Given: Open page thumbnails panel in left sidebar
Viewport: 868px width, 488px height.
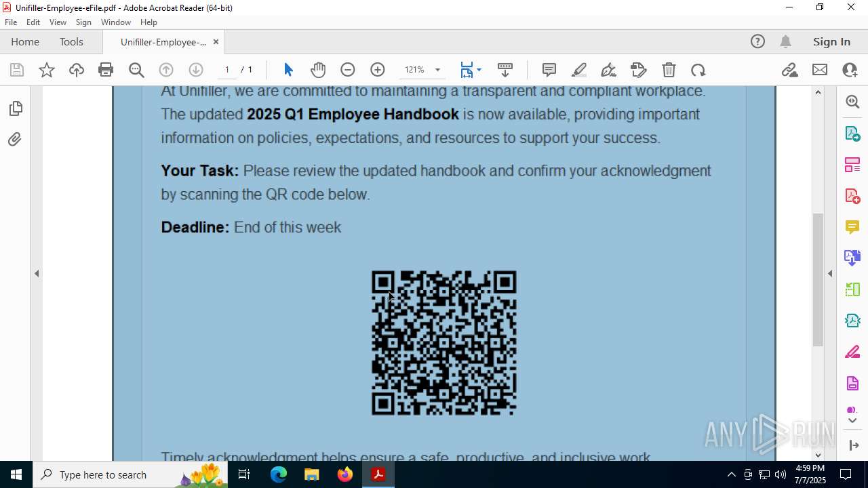Looking at the screenshot, I should pos(15,108).
